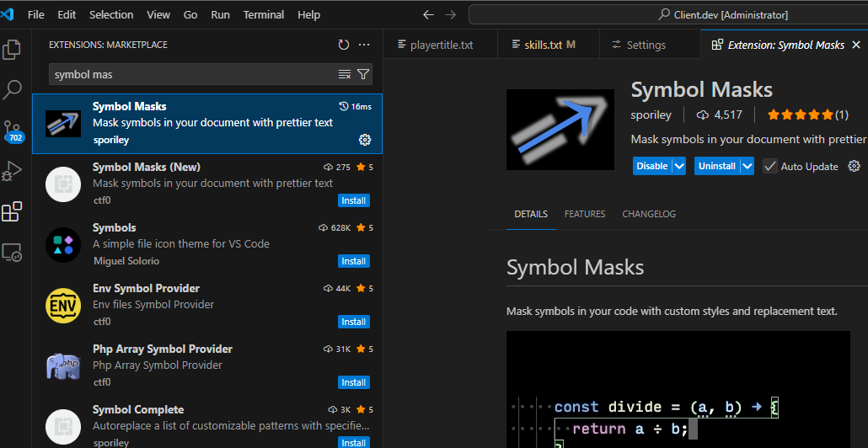This screenshot has width=868, height=448.
Task: Click the Client.dev command center search box
Action: (668, 15)
